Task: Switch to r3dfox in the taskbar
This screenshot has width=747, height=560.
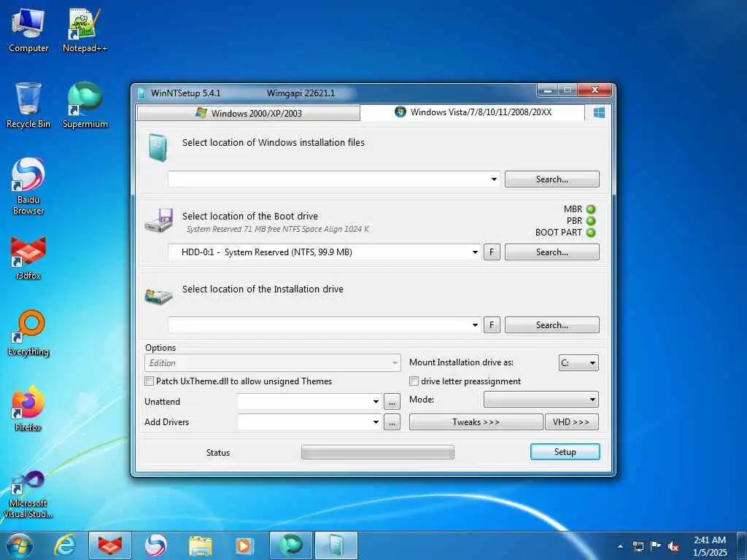Action: [110, 545]
